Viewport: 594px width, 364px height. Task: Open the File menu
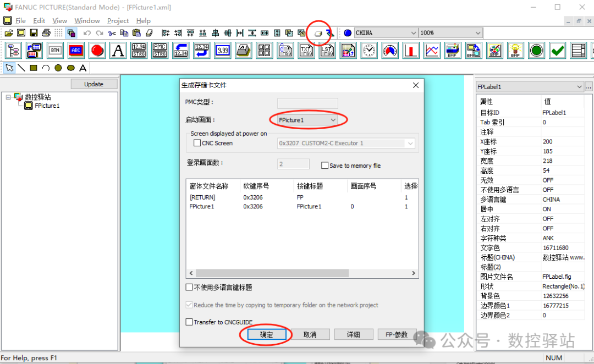coord(20,21)
